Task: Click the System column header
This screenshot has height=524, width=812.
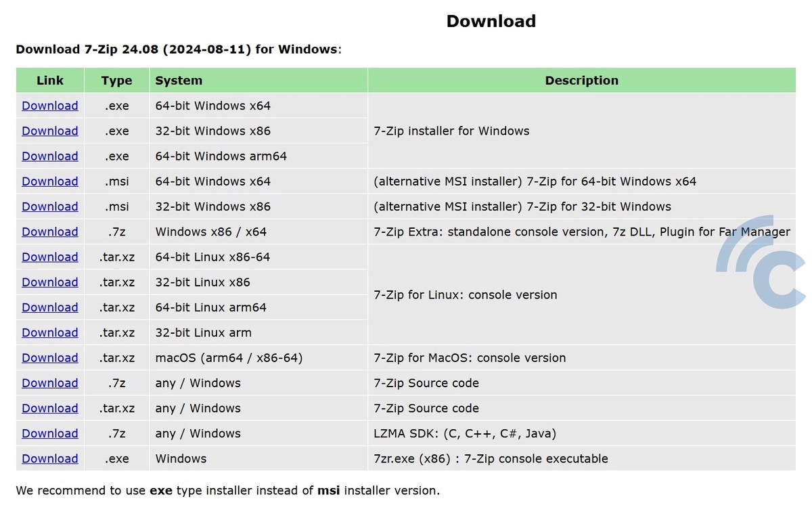Action: tap(258, 80)
